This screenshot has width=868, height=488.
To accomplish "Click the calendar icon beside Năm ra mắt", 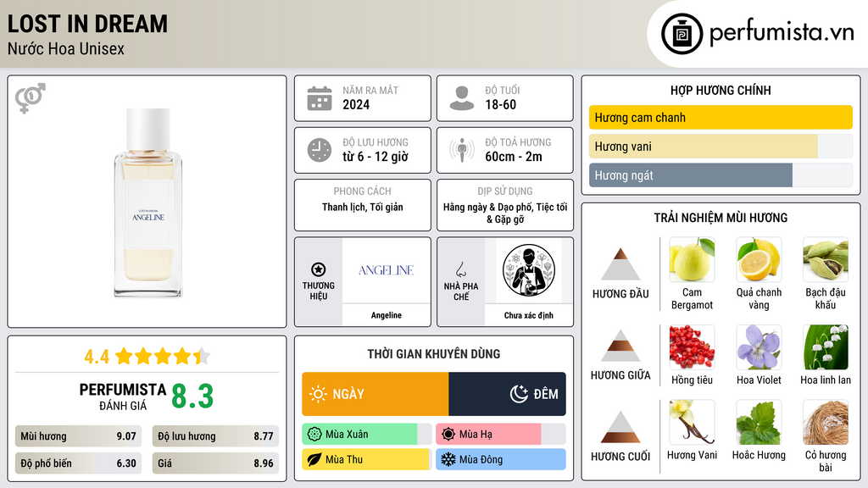I will click(x=320, y=98).
